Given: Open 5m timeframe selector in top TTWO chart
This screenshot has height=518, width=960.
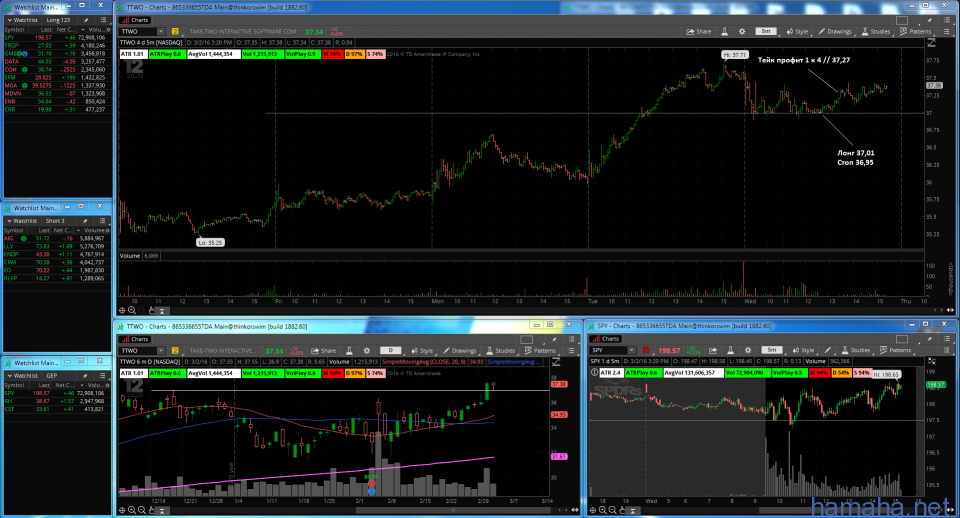Looking at the screenshot, I should point(766,31).
